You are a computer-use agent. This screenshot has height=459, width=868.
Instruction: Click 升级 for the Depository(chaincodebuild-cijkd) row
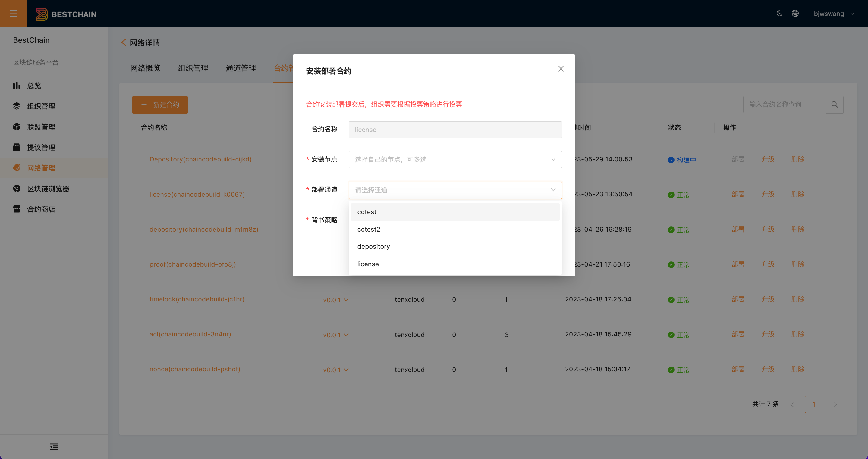point(768,159)
